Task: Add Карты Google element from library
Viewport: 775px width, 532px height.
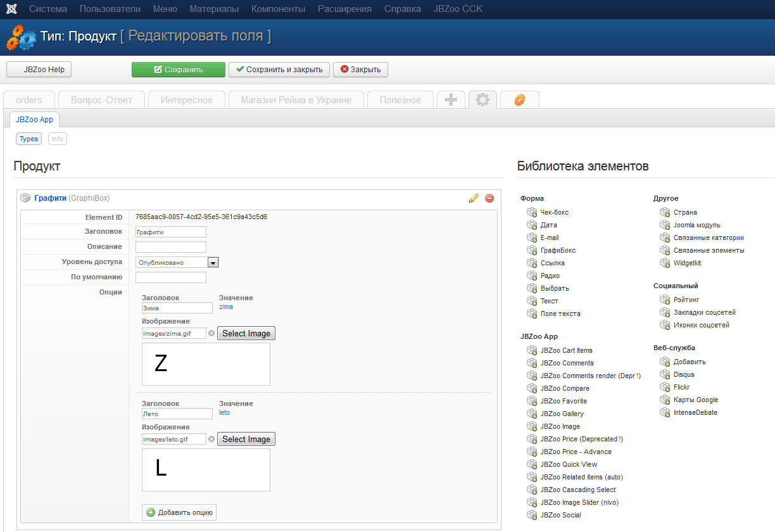Action: point(695,400)
